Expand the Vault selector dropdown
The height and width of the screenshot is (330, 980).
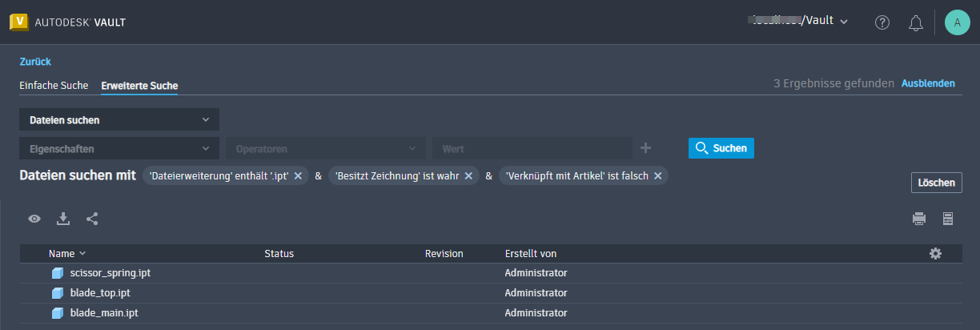tap(844, 22)
